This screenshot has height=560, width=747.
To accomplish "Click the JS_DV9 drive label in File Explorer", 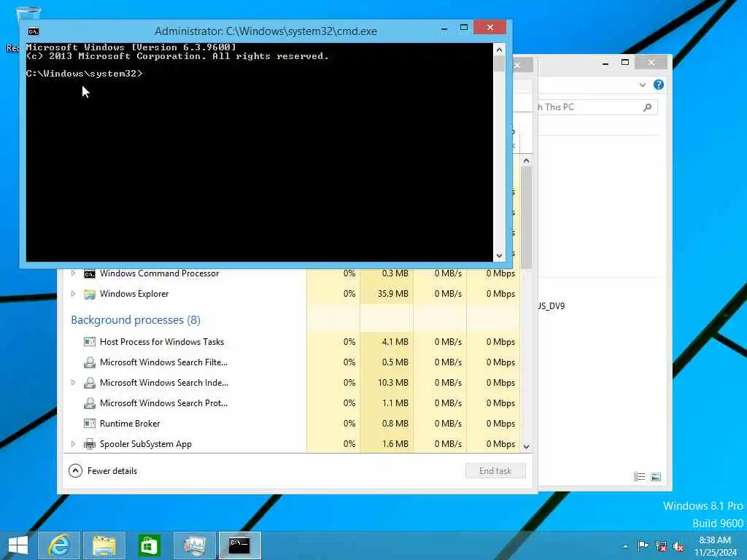I will click(551, 306).
